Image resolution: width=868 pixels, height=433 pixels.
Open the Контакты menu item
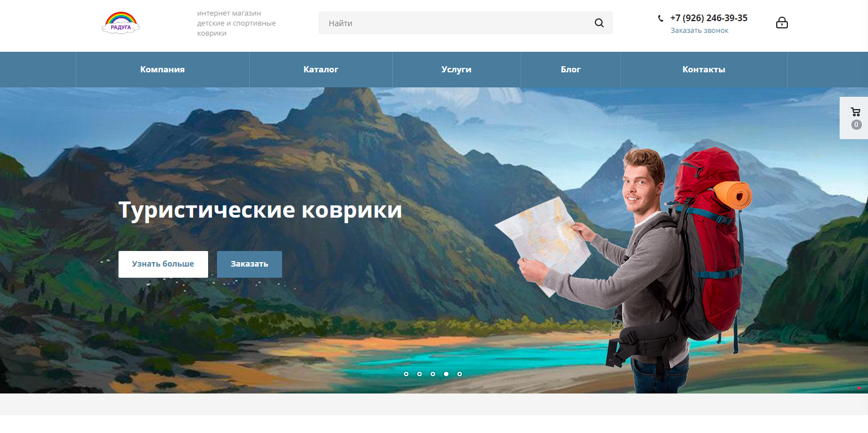point(704,70)
